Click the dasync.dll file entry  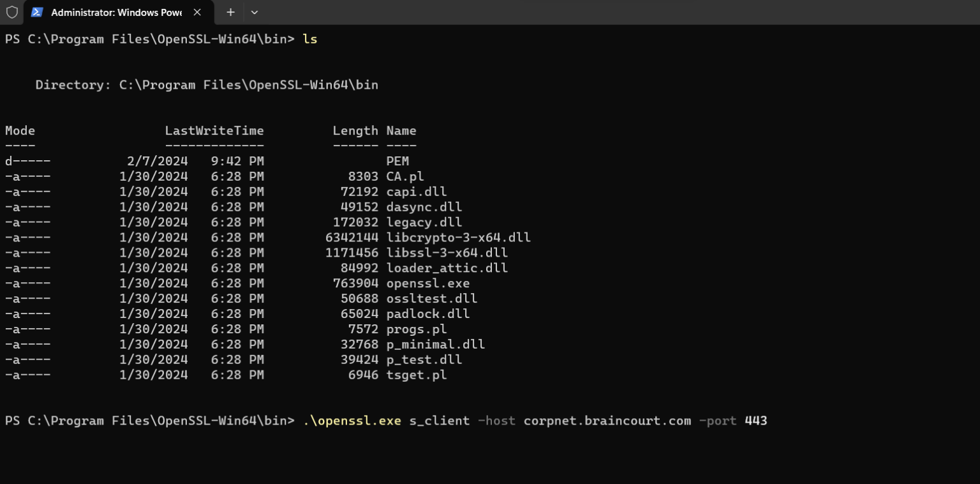click(x=424, y=206)
